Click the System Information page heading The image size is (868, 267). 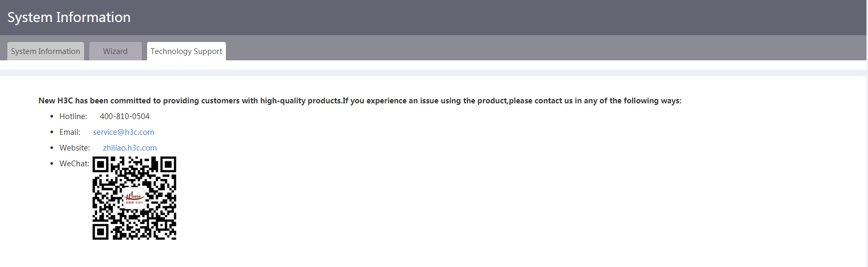[x=69, y=17]
